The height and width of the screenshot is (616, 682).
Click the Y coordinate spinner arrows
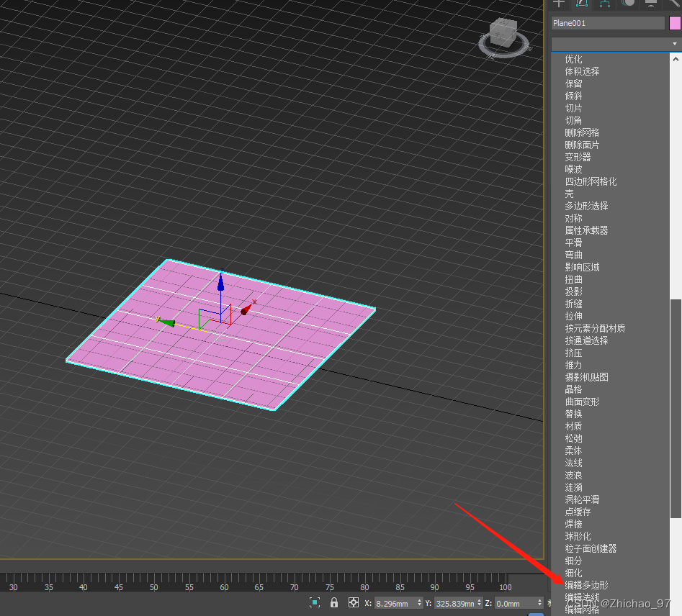(480, 603)
